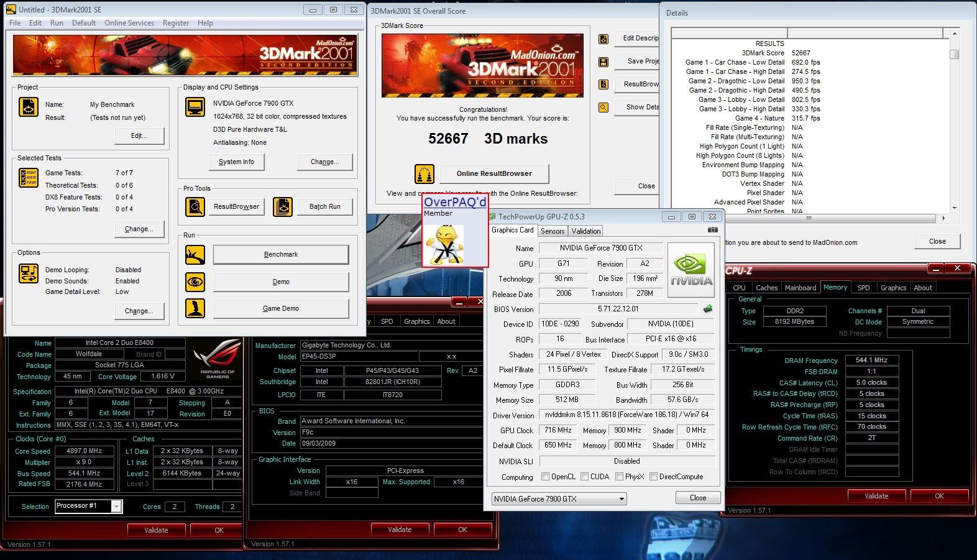977x560 pixels.
Task: Switch to the Mainboard tab in CPU-Z Memory window
Action: coord(800,288)
